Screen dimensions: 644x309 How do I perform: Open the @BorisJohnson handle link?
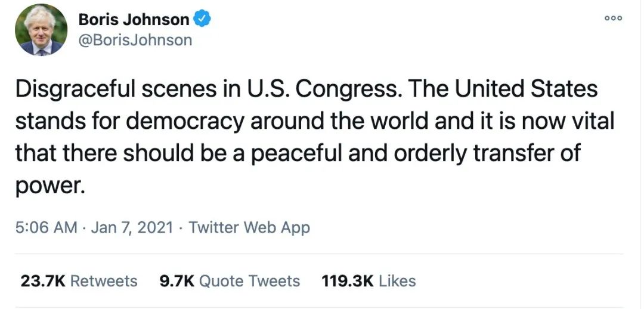coord(135,40)
